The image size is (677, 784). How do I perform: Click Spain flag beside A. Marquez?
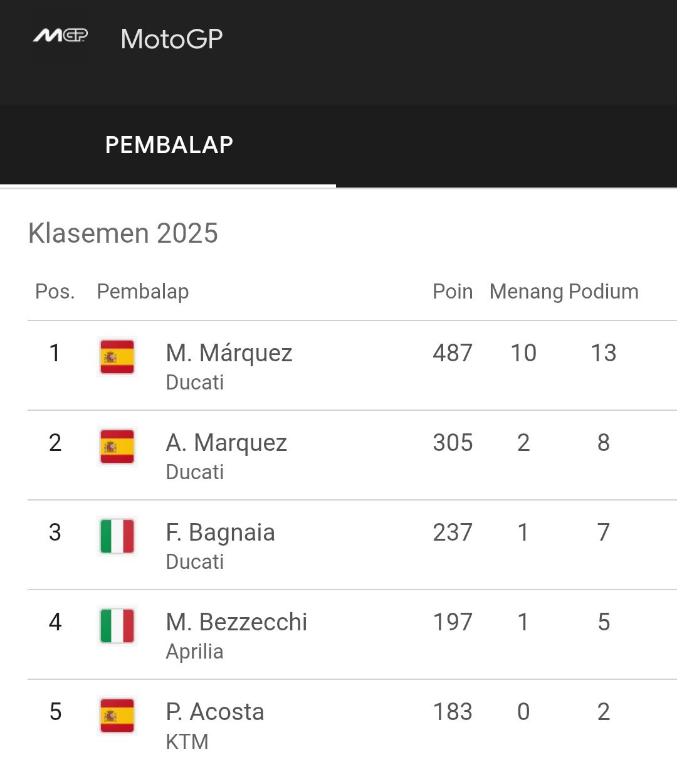(x=117, y=447)
